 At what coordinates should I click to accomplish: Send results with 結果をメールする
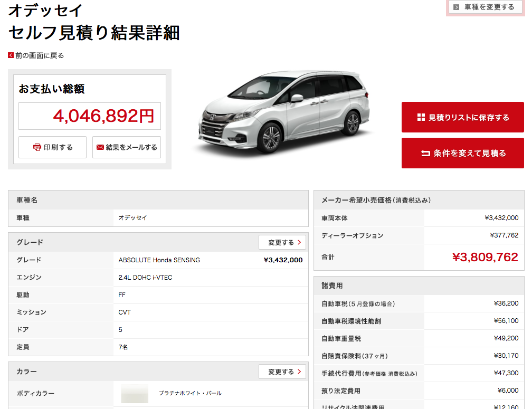point(127,147)
